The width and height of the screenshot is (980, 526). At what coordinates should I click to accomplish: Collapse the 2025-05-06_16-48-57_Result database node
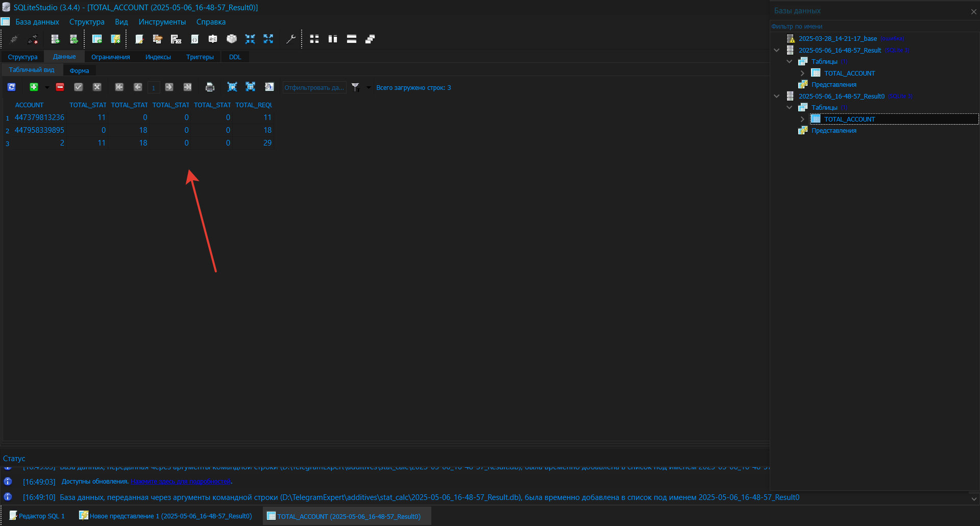click(777, 51)
